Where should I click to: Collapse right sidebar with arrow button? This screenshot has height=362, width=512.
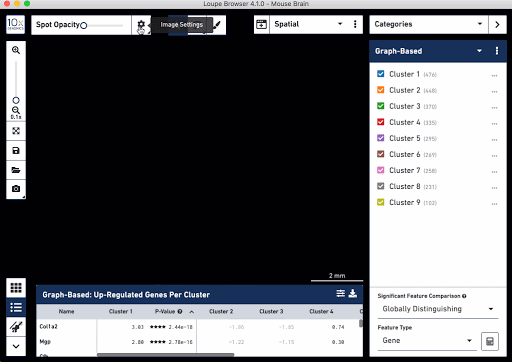tap(497, 24)
